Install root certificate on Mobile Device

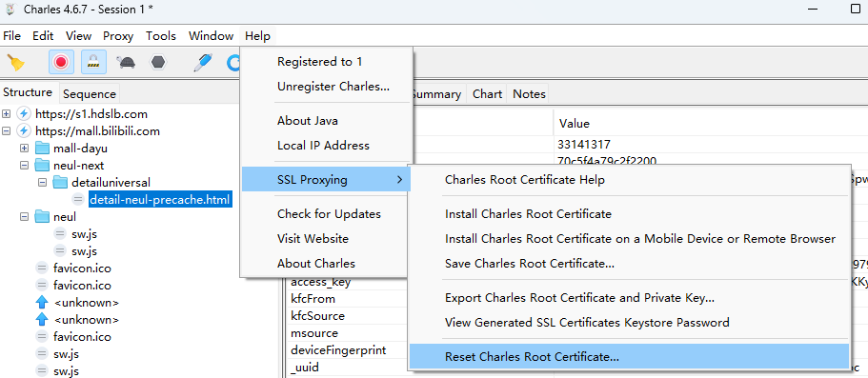click(629, 239)
